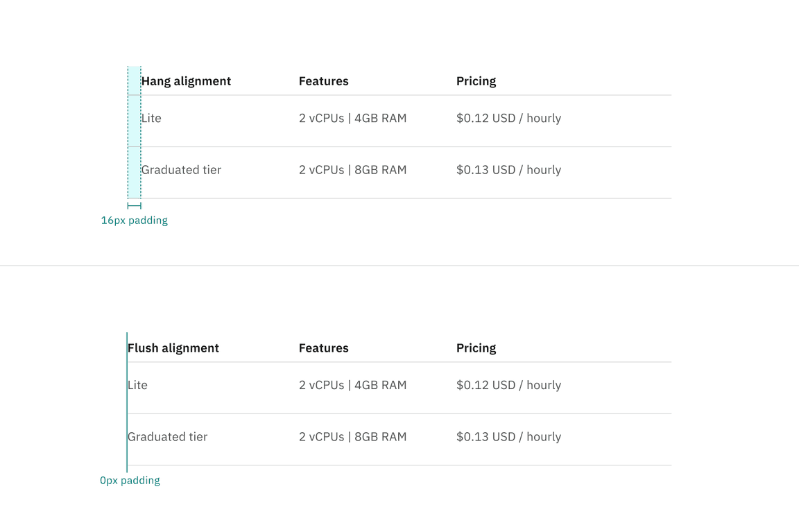Click the Features header in the flush alignment table
The image size is (799, 532).
[323, 348]
